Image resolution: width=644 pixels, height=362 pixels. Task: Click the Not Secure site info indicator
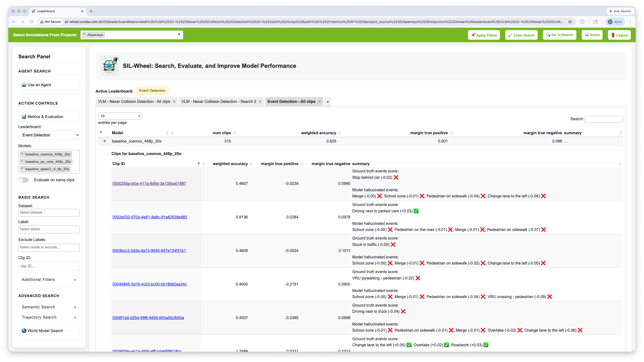50,22
